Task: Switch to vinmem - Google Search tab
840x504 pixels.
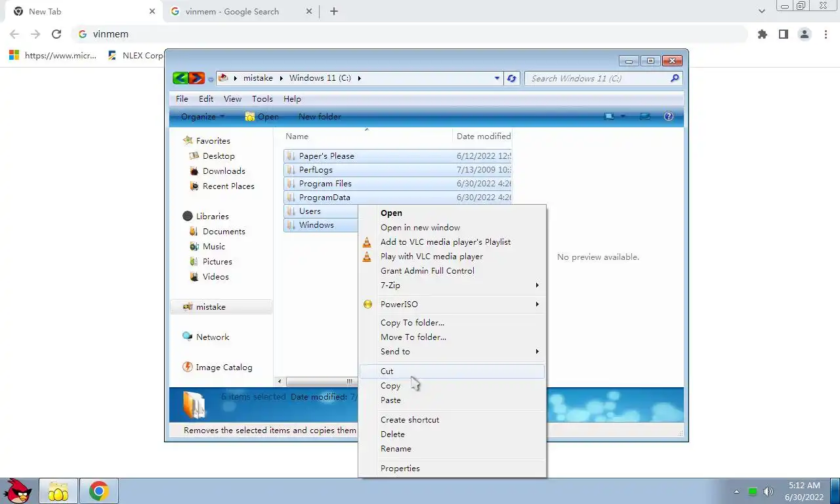Action: click(241, 11)
